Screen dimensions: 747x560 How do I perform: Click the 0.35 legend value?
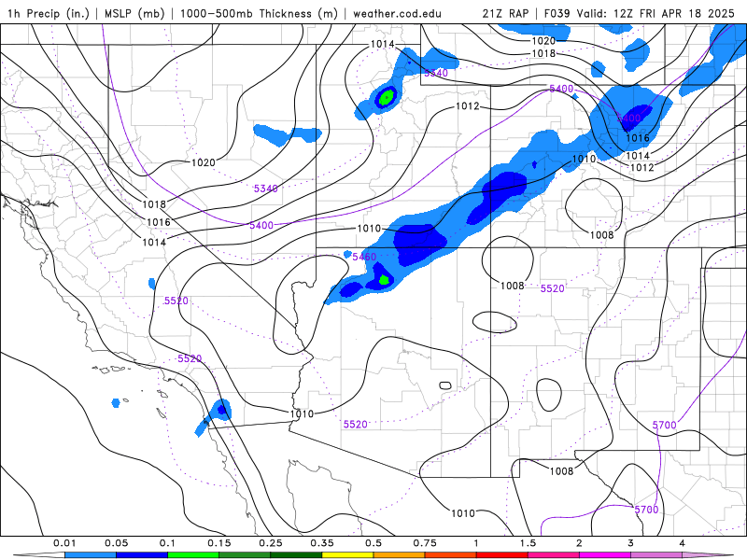[322, 543]
